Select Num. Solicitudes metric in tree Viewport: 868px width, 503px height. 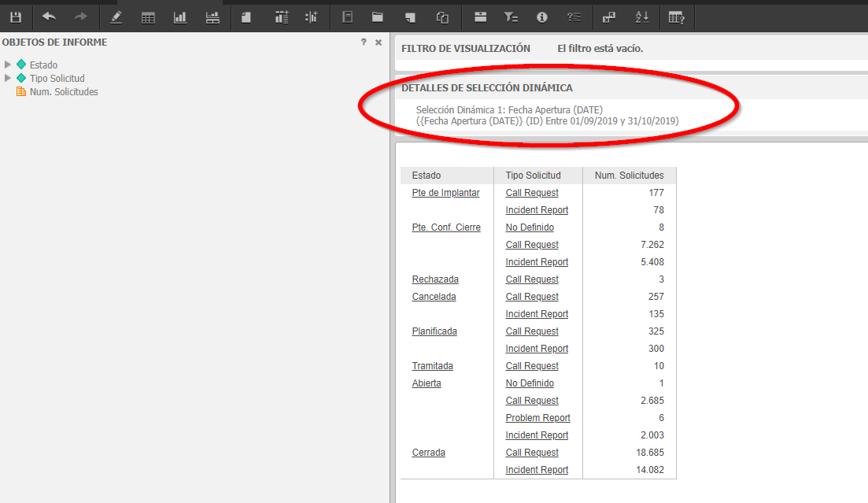point(64,92)
